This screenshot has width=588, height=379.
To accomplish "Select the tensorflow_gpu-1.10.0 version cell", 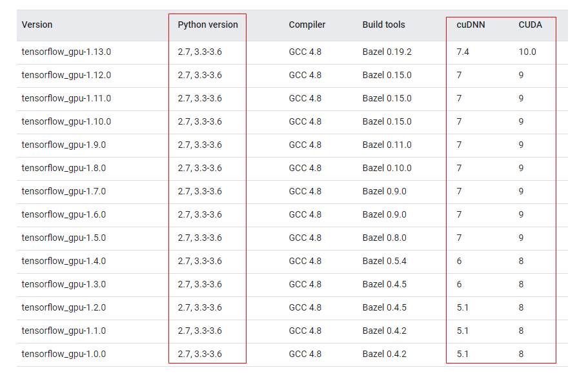I will tap(66, 121).
